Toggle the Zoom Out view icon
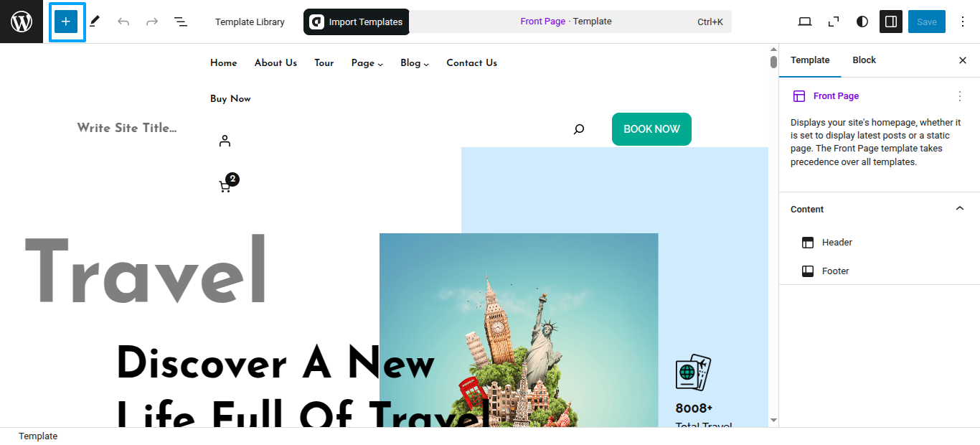The height and width of the screenshot is (445, 980). pos(834,22)
